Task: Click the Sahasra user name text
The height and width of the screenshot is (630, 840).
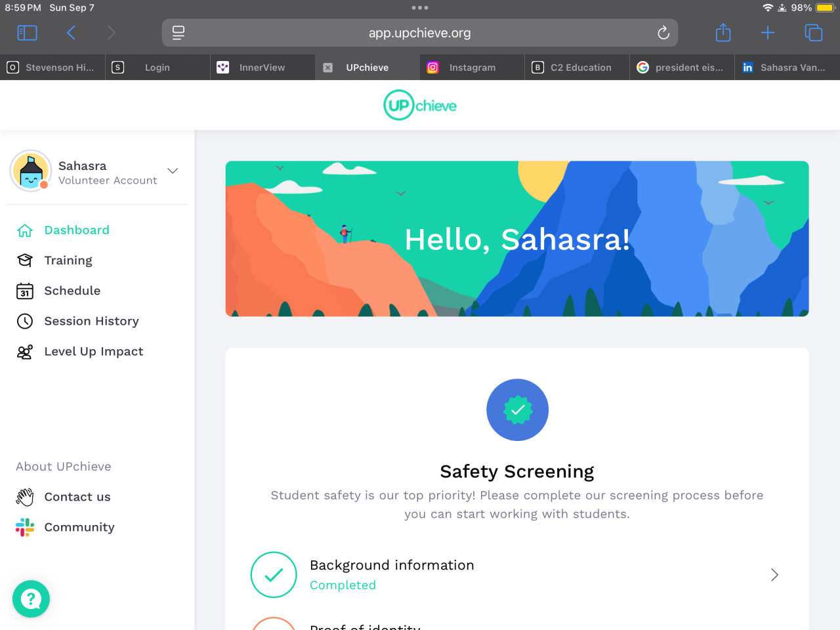Action: 82,166
